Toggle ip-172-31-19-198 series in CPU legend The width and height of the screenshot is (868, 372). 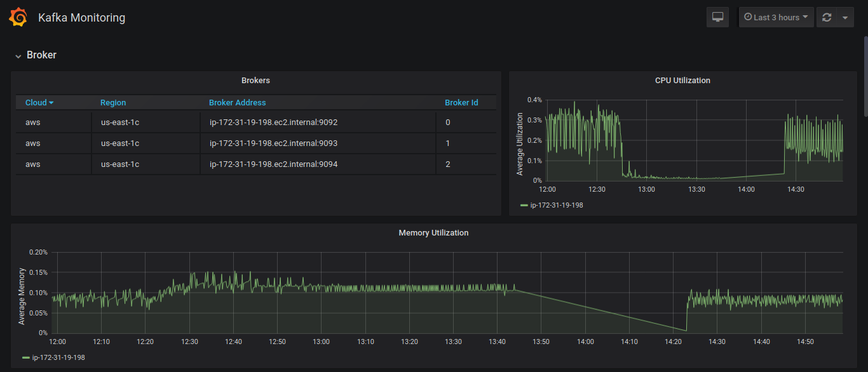(x=557, y=205)
